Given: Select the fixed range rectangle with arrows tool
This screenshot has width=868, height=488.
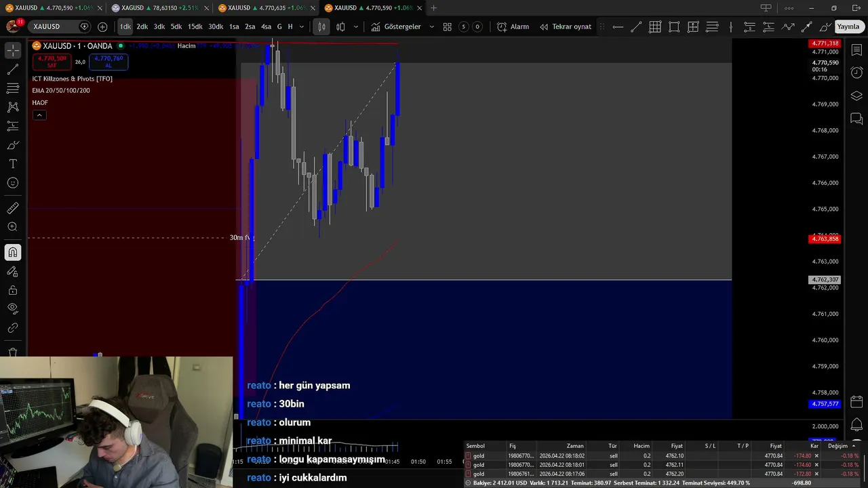Looking at the screenshot, I should pos(693,26).
